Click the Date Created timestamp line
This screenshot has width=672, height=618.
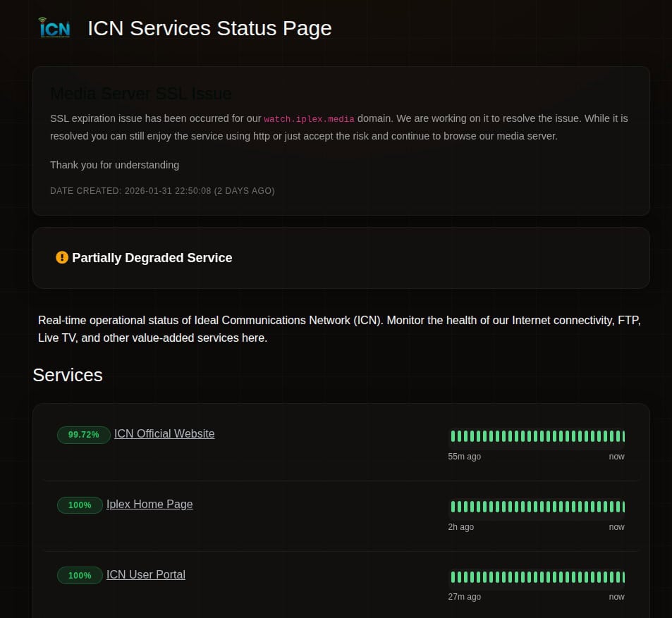162,191
